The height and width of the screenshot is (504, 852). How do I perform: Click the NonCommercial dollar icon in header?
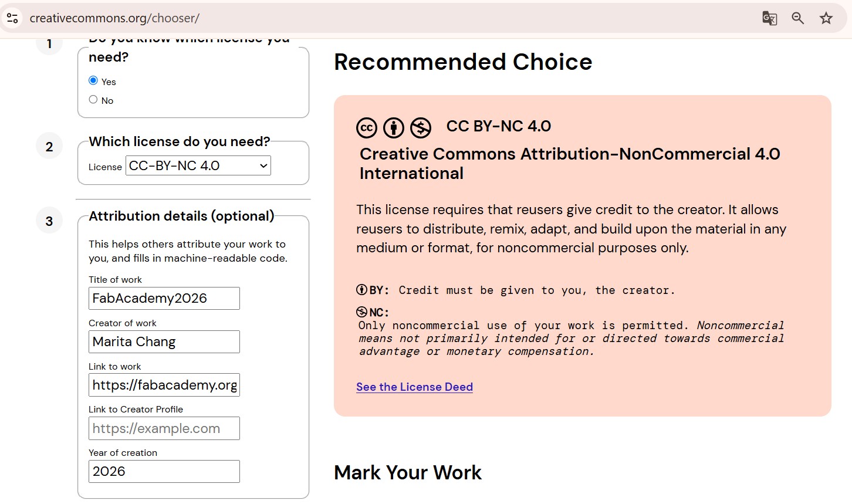(421, 127)
